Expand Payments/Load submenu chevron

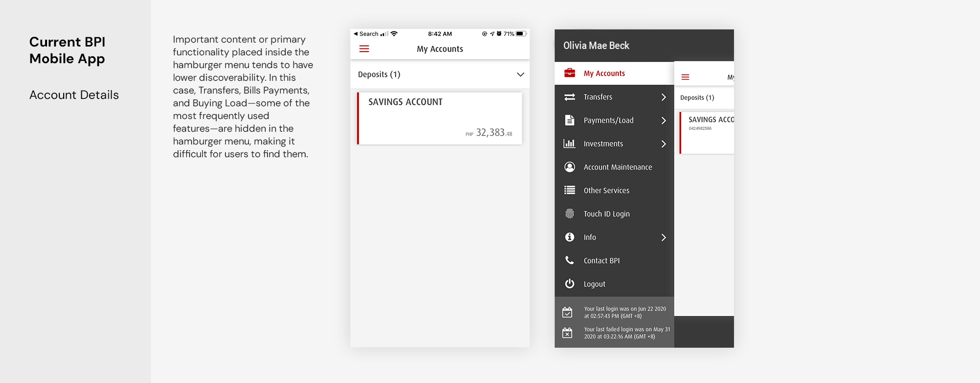point(663,120)
